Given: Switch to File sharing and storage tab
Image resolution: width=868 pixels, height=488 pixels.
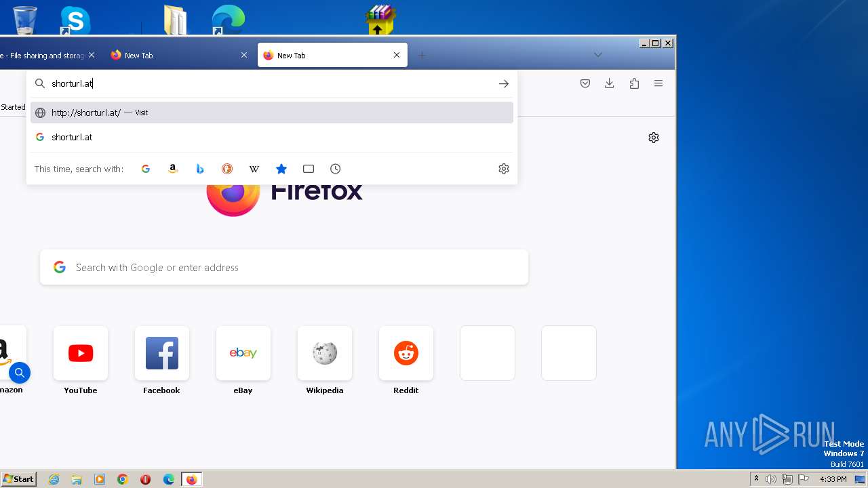Looking at the screenshot, I should [x=42, y=56].
